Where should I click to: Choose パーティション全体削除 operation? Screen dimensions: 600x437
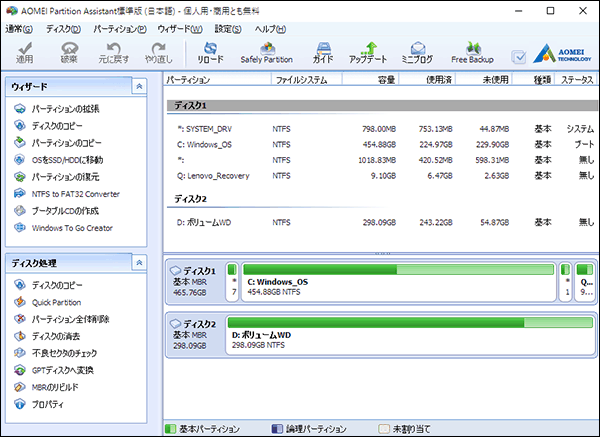click(x=62, y=319)
